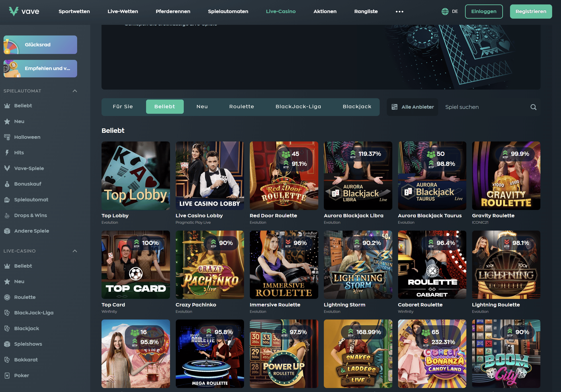This screenshot has height=392, width=561.
Task: Collapse the SPIELAUTOMAT sidebar section
Action: point(75,91)
